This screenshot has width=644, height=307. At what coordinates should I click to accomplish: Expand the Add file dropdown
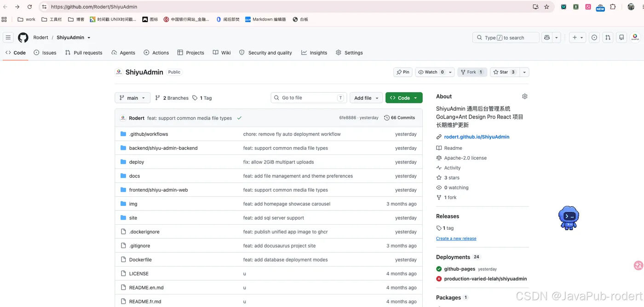[x=366, y=98]
